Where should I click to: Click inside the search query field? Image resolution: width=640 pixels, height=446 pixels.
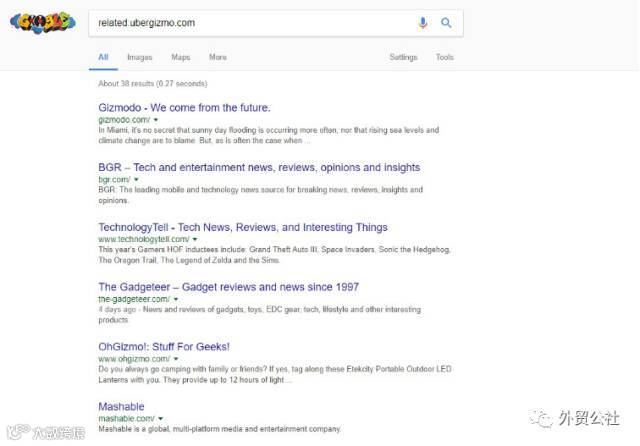pos(250,22)
